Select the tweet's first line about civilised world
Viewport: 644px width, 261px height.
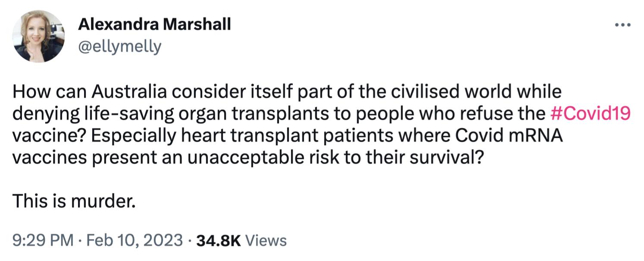tap(288, 92)
